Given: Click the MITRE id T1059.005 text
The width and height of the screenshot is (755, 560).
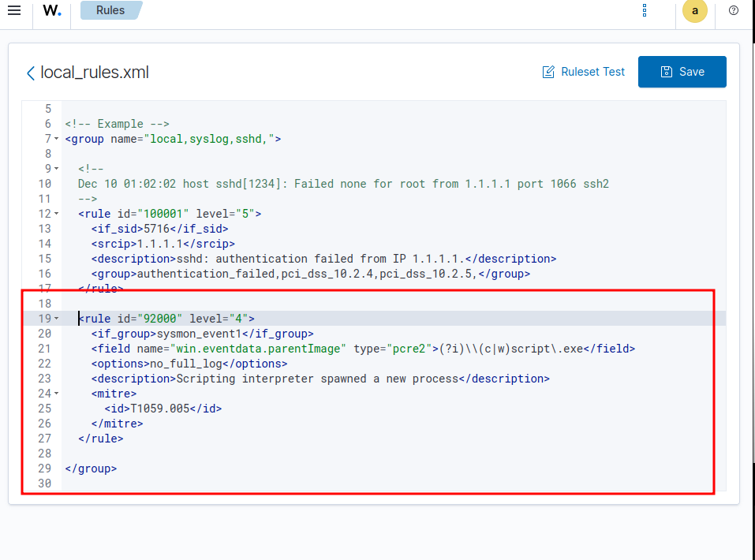Looking at the screenshot, I should pyautogui.click(x=162, y=409).
